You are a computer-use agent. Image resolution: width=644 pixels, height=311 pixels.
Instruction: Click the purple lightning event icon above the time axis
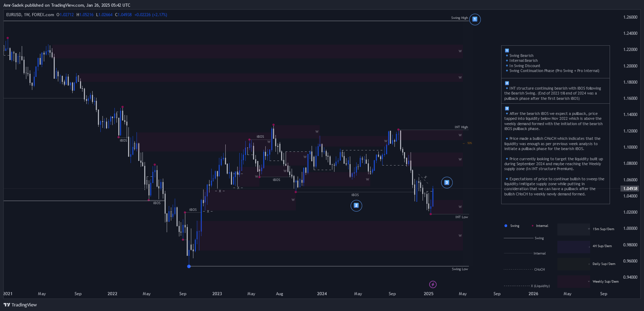(x=433, y=284)
